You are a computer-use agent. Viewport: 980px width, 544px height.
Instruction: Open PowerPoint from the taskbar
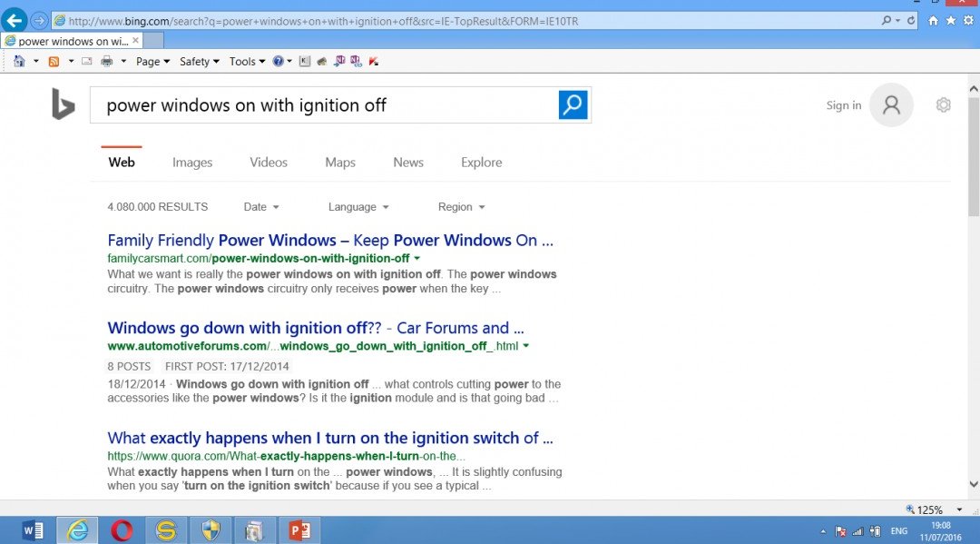pos(300,531)
